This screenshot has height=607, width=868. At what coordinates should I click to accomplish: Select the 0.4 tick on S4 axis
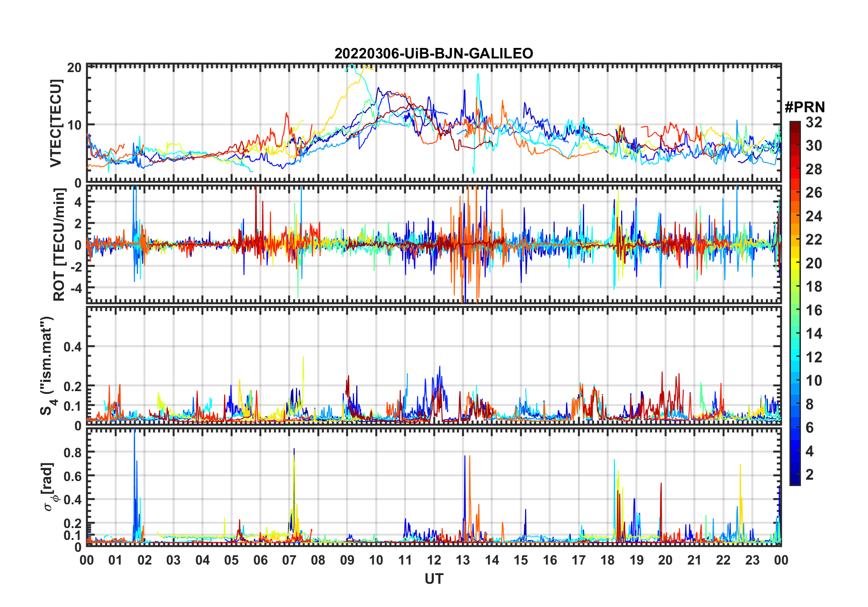pyautogui.click(x=73, y=347)
